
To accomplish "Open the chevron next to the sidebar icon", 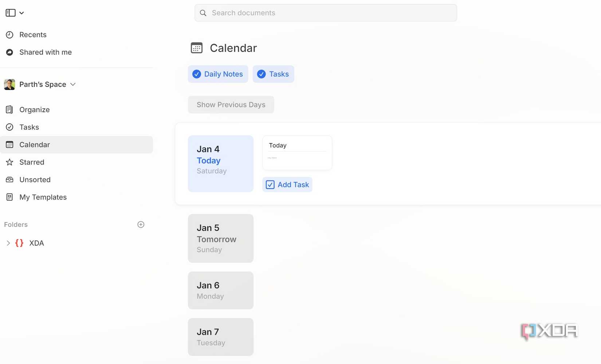I will [x=21, y=13].
